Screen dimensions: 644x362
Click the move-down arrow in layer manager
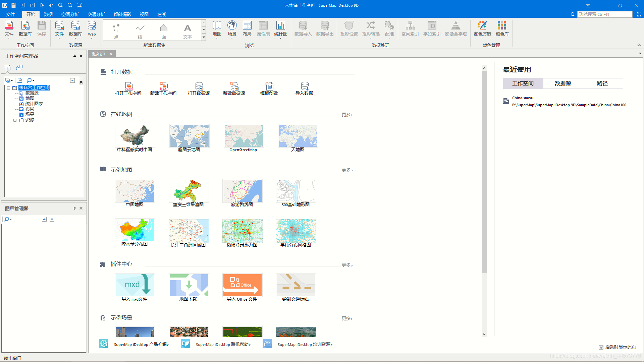coord(52,219)
